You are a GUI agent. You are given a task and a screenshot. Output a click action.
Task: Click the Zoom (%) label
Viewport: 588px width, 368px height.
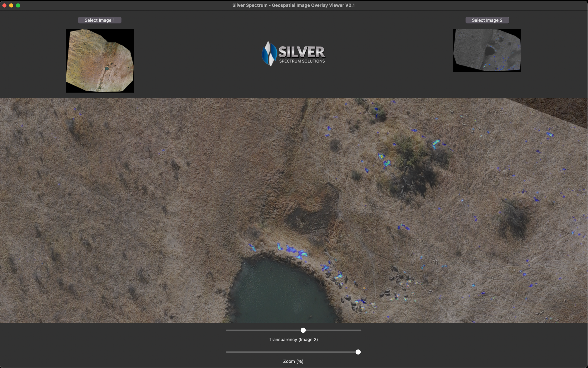point(293,361)
